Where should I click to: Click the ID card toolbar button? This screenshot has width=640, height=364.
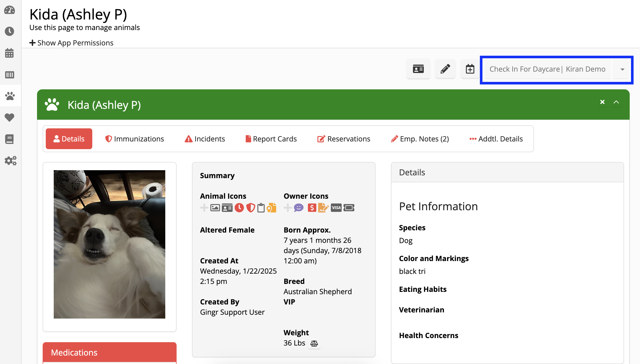[x=418, y=69]
